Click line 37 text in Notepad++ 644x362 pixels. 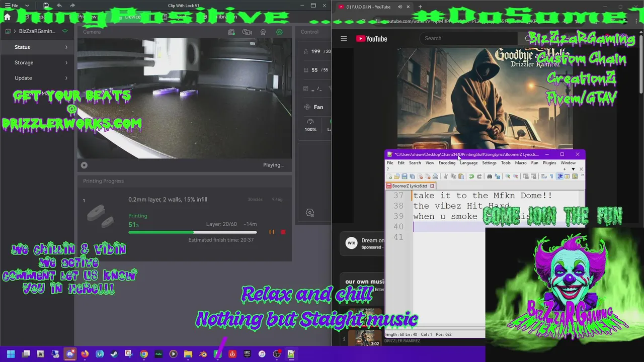(x=482, y=196)
